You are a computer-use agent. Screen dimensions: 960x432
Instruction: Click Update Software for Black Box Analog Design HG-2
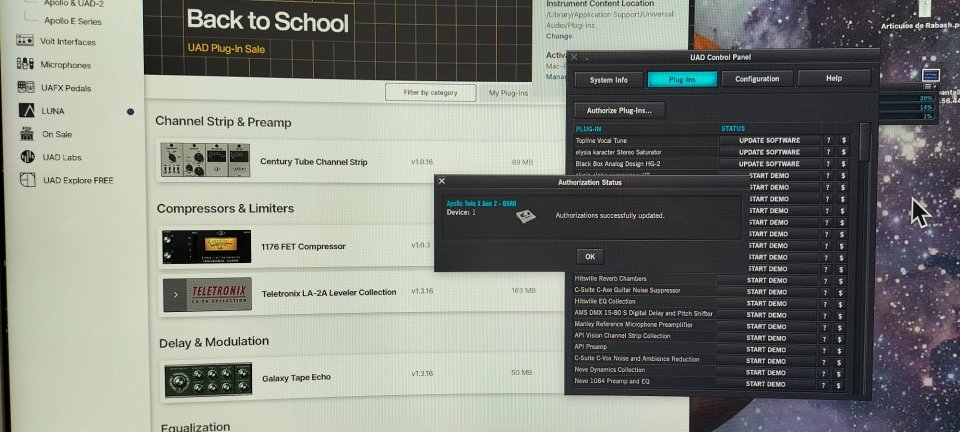click(769, 164)
